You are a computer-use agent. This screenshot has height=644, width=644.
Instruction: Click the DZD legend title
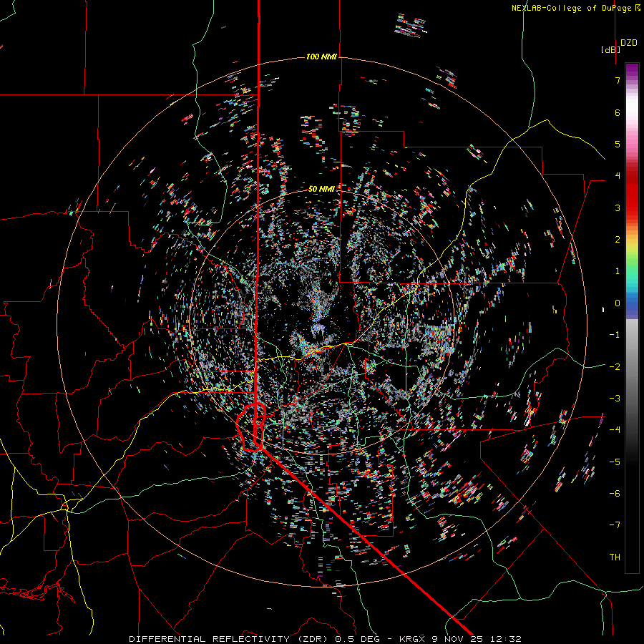pos(629,43)
